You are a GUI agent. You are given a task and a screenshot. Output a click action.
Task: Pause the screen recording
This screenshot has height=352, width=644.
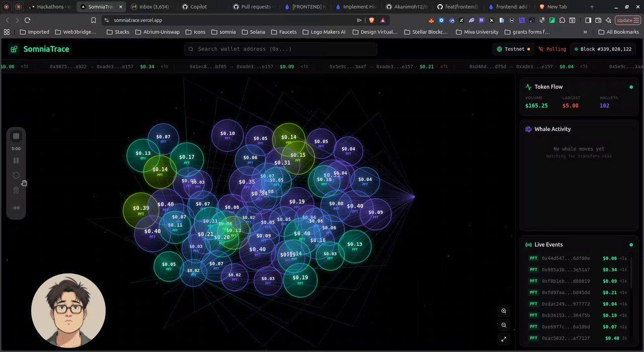tap(16, 161)
